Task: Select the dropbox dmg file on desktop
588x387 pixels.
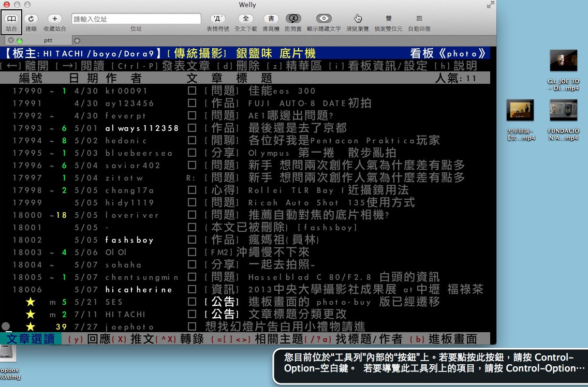Action: pos(8,362)
